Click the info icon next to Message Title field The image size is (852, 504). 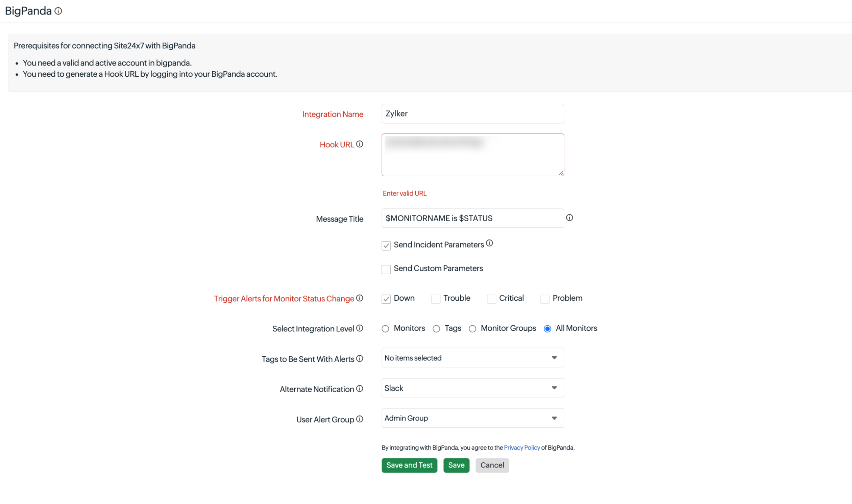pyautogui.click(x=570, y=218)
